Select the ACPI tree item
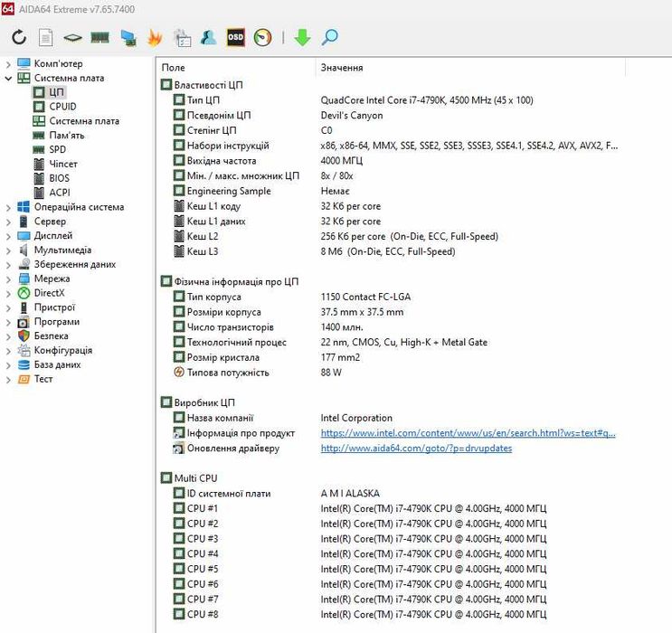 coord(52,193)
